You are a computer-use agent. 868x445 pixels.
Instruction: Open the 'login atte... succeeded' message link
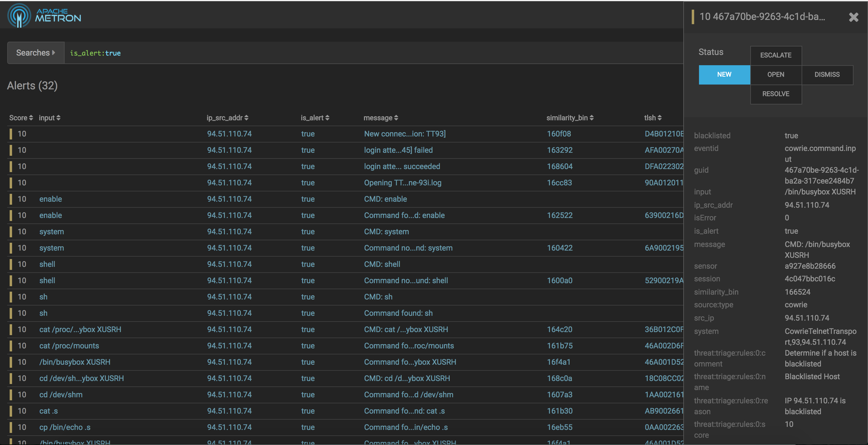click(x=402, y=167)
